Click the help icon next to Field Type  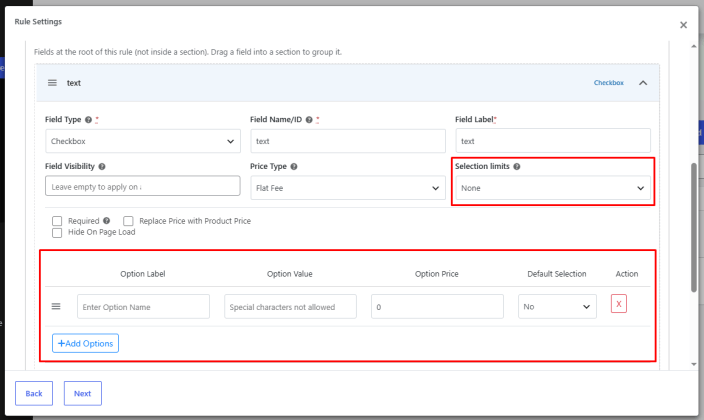point(88,119)
